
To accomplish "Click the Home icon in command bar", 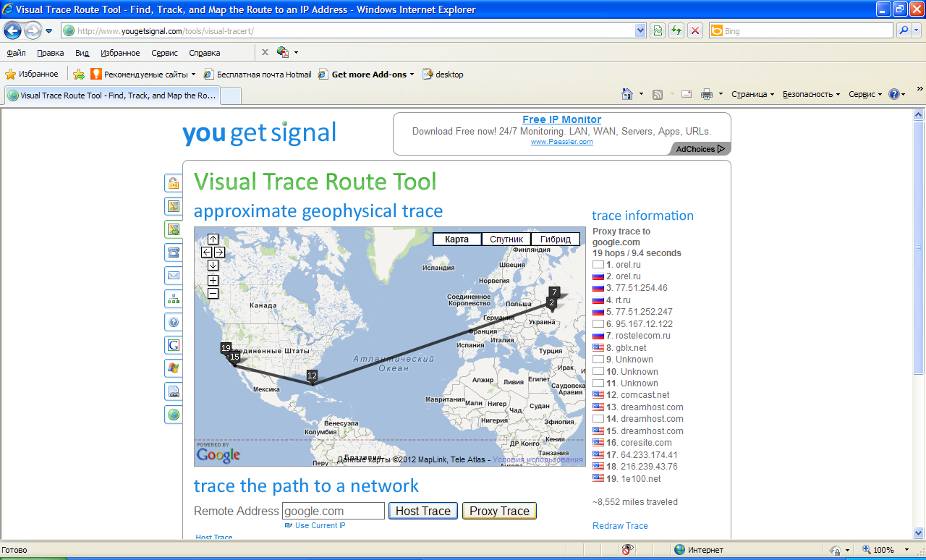I will (628, 94).
